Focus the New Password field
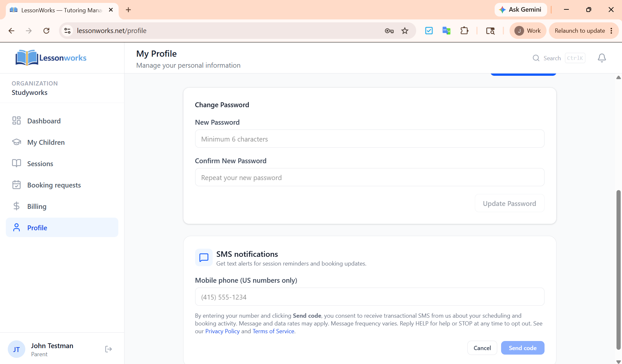 370,139
